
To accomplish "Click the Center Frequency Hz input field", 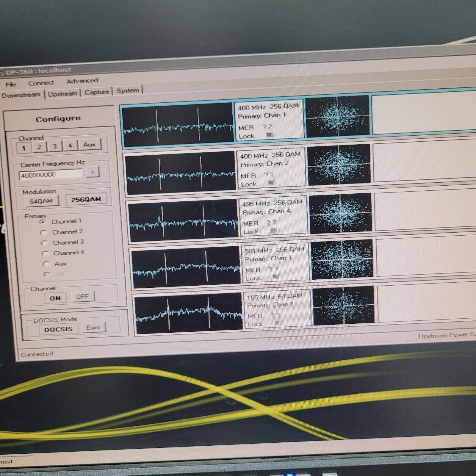I will pyautogui.click(x=51, y=174).
